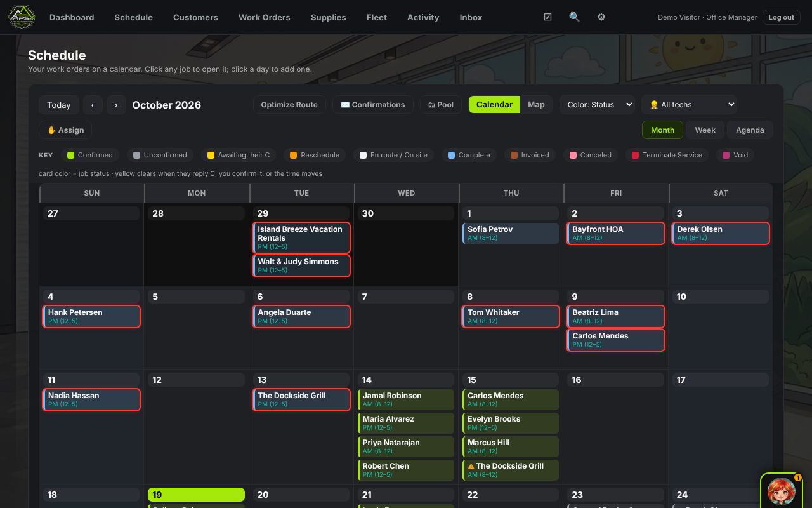Open the Activity nav item

point(423,17)
